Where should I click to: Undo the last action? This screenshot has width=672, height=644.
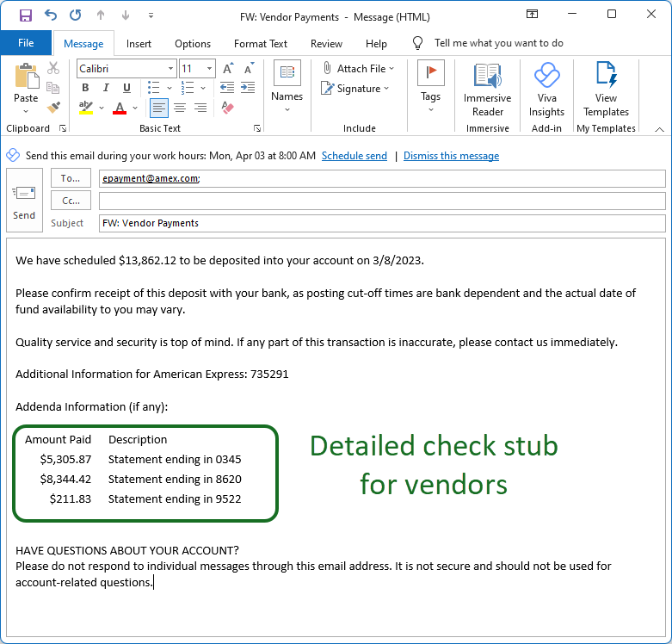(51, 15)
